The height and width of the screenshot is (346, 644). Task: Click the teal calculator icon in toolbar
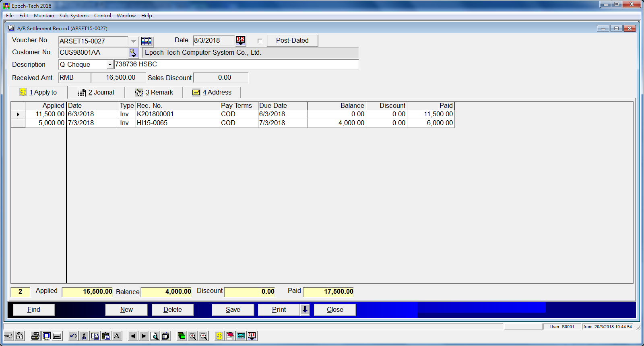pyautogui.click(x=241, y=336)
